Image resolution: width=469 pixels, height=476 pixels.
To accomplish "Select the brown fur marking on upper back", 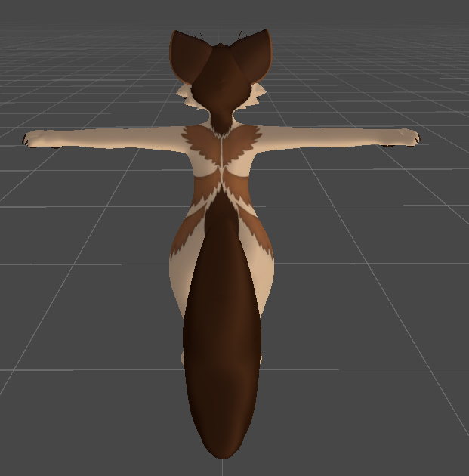I will 222,144.
